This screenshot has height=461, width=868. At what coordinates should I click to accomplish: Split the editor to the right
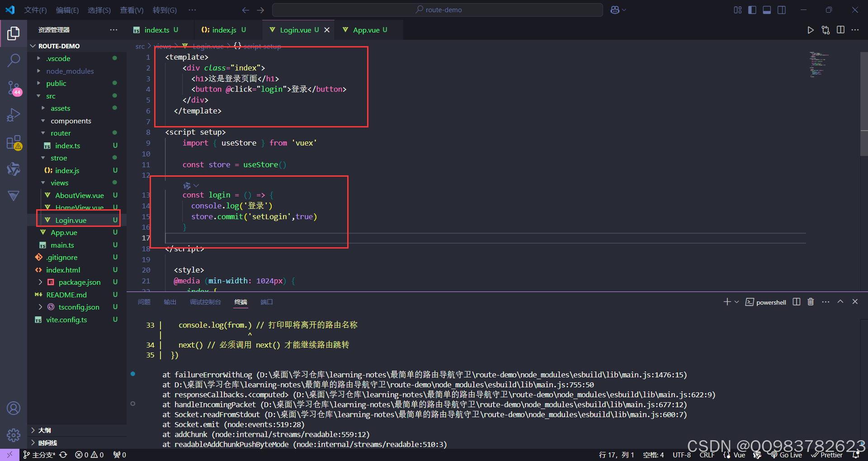(x=840, y=30)
